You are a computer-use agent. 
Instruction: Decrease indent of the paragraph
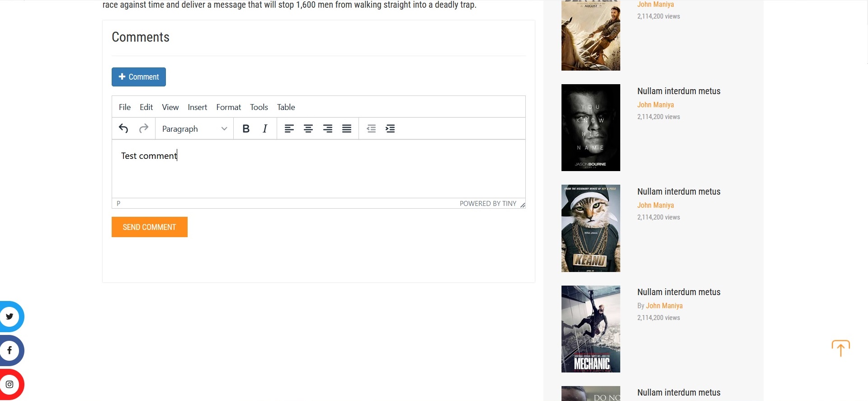click(371, 129)
